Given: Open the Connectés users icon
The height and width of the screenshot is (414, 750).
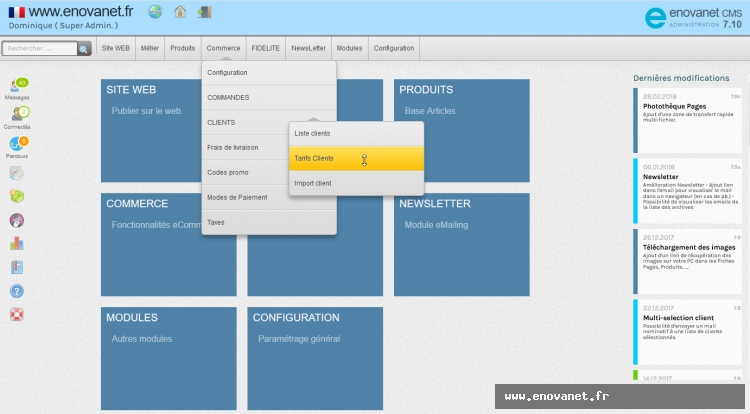Looking at the screenshot, I should pyautogui.click(x=17, y=117).
